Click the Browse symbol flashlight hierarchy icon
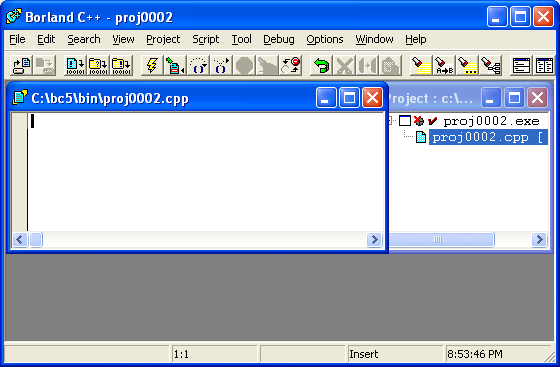 [490, 65]
